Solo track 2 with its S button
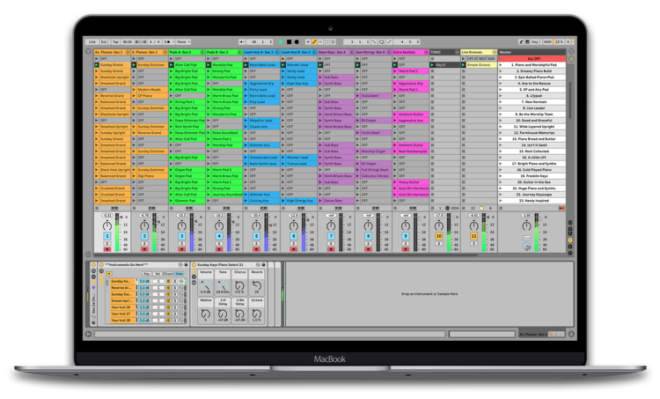Image resolution: width=660 pixels, height=399 pixels. click(x=144, y=244)
